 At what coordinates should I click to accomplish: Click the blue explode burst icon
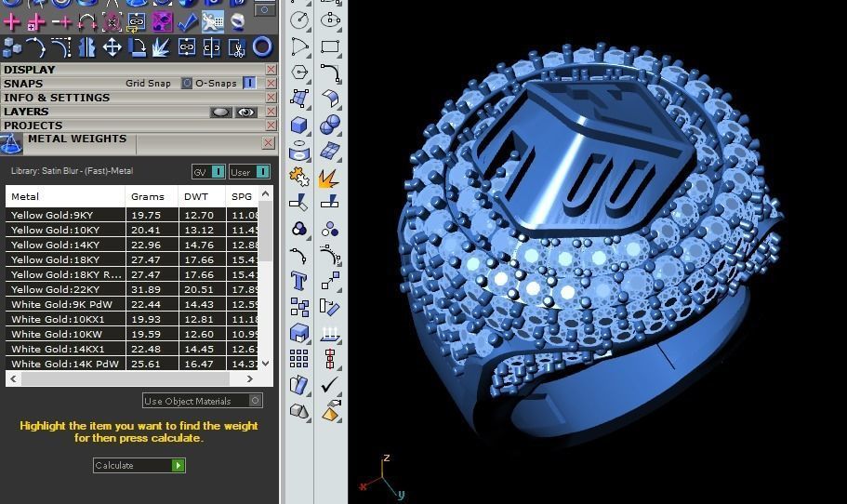(x=161, y=47)
